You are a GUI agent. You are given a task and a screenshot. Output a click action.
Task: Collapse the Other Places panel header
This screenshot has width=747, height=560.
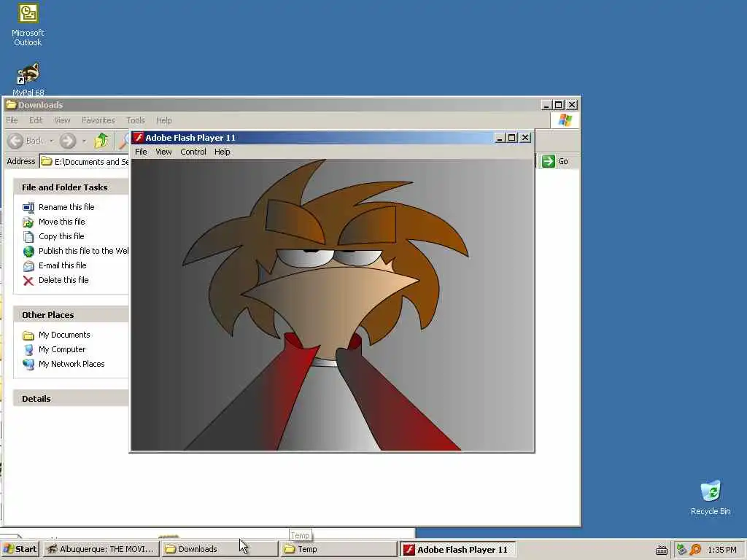tap(71, 315)
